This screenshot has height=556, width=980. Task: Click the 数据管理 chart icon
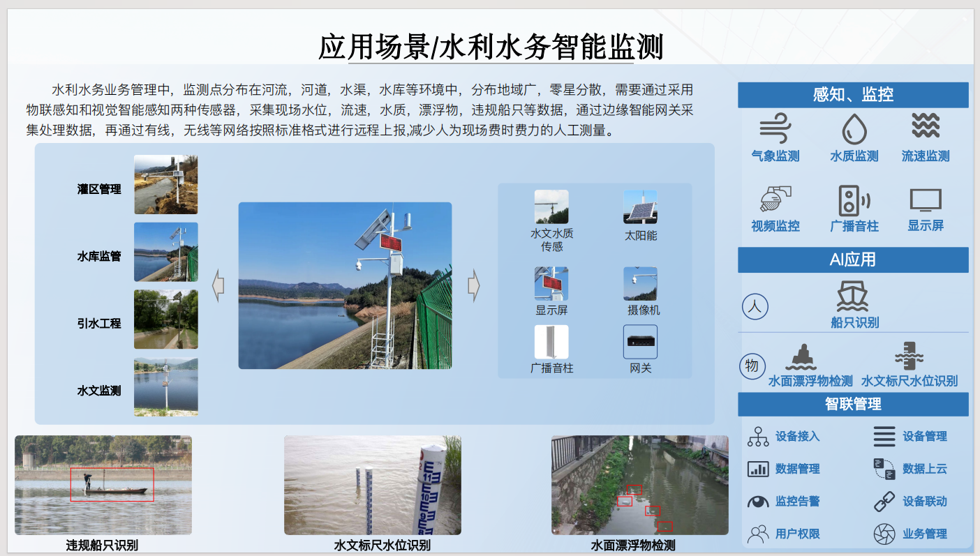[x=758, y=469]
